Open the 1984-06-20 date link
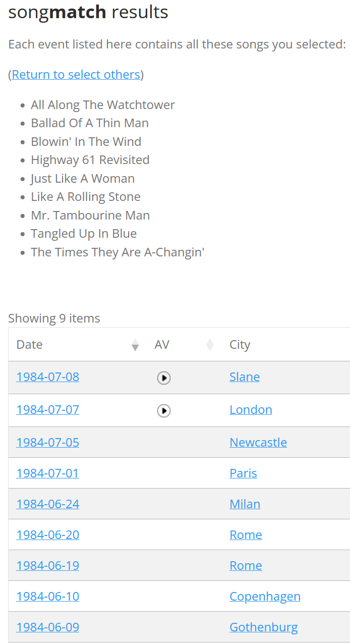The image size is (350, 644). click(48, 535)
